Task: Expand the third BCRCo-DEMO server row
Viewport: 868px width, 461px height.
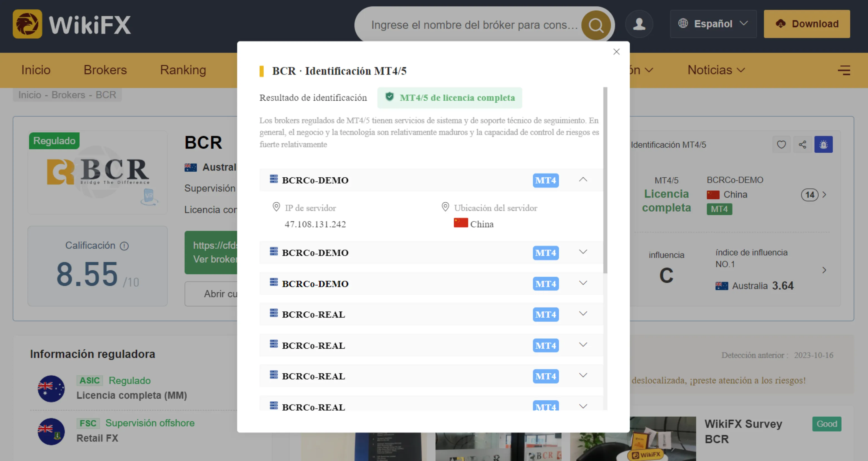Action: (583, 283)
